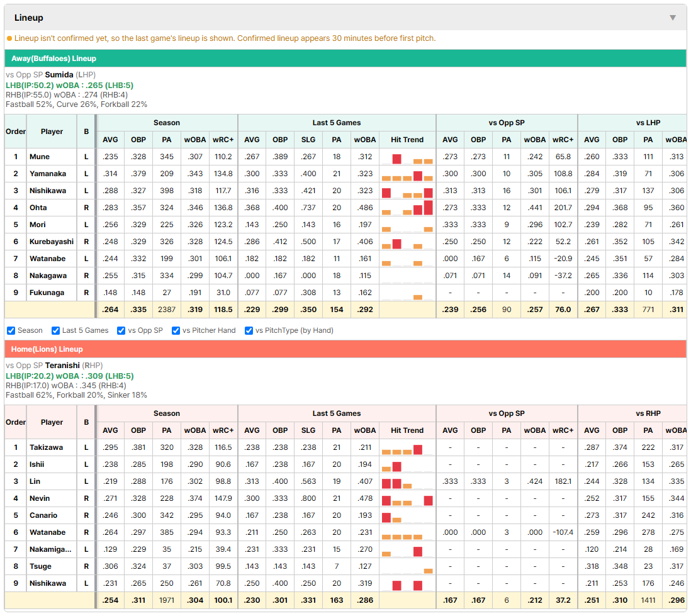Toggle the vs Opp SP checkbox

(x=121, y=330)
